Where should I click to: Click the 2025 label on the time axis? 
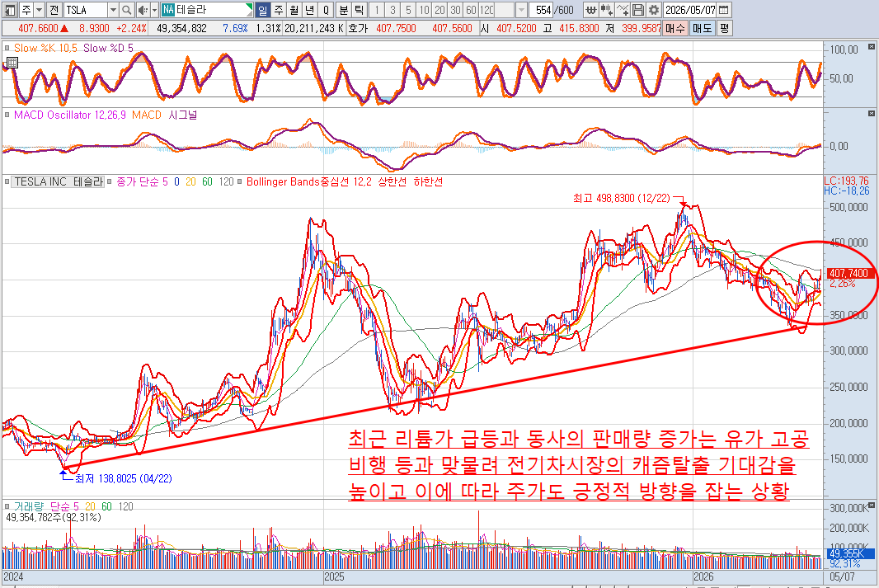[x=334, y=576]
